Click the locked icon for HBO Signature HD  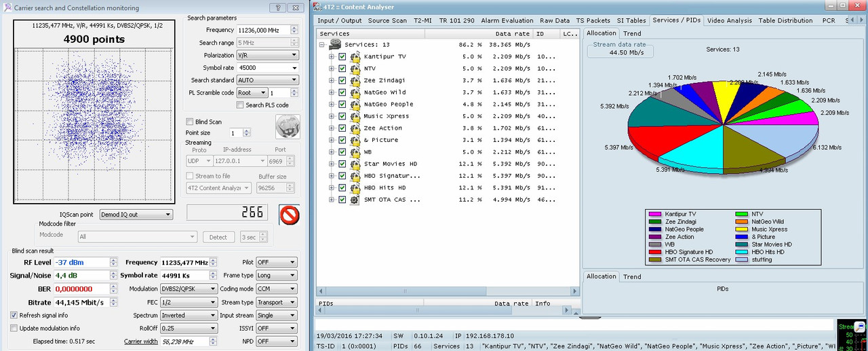point(355,176)
